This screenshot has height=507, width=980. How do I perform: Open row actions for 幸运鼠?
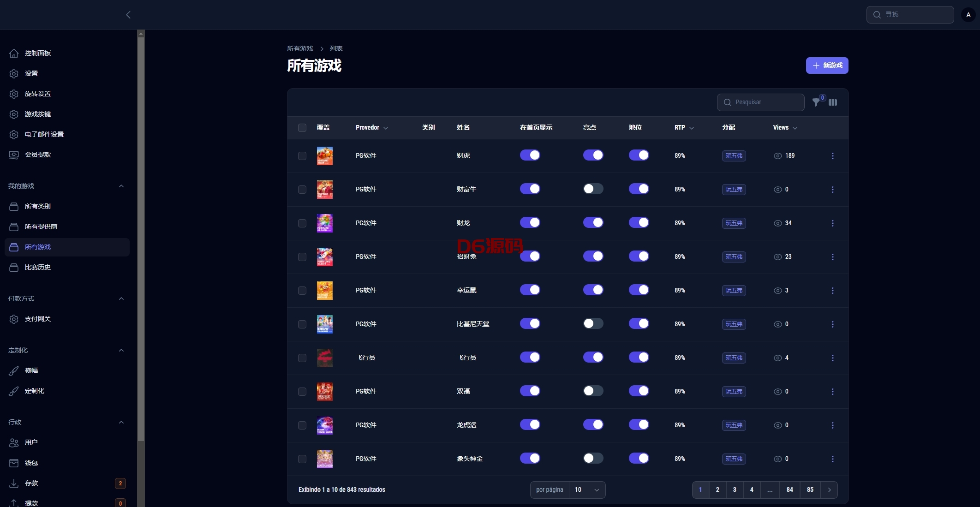point(833,291)
